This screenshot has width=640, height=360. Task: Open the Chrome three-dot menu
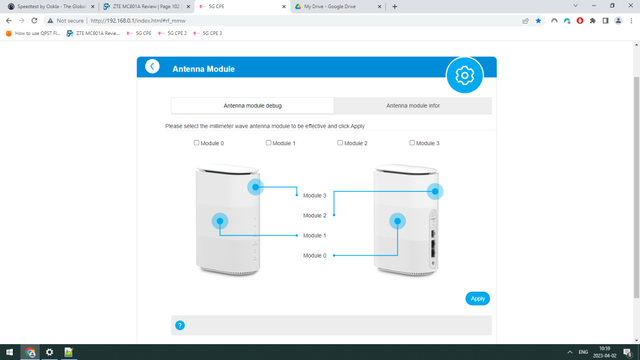click(631, 21)
